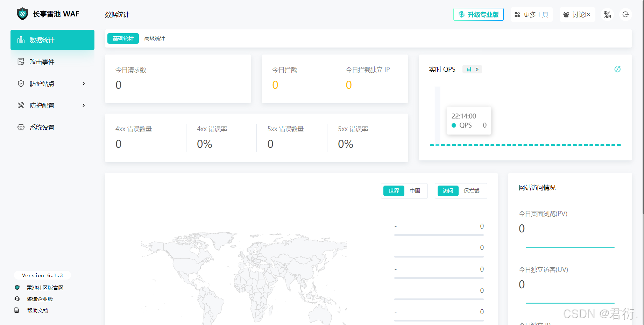Click the UV trend line chart
Viewport: 644px width, 325px height.
click(570, 303)
